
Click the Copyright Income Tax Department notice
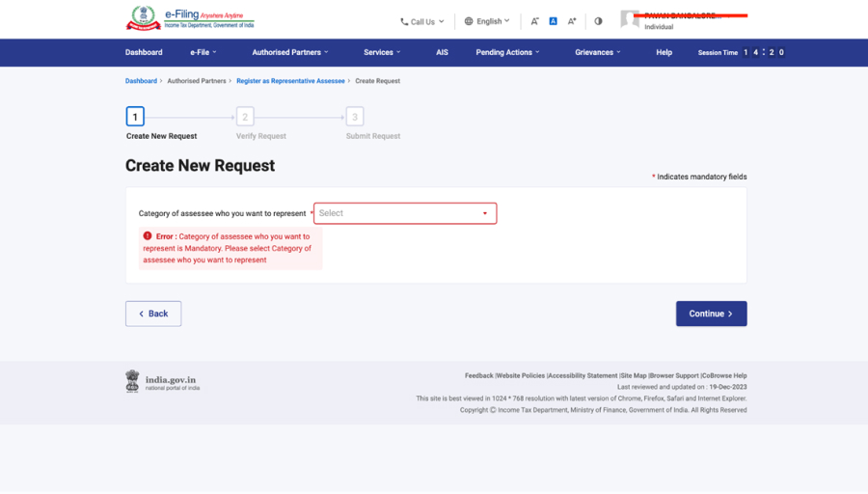point(604,410)
